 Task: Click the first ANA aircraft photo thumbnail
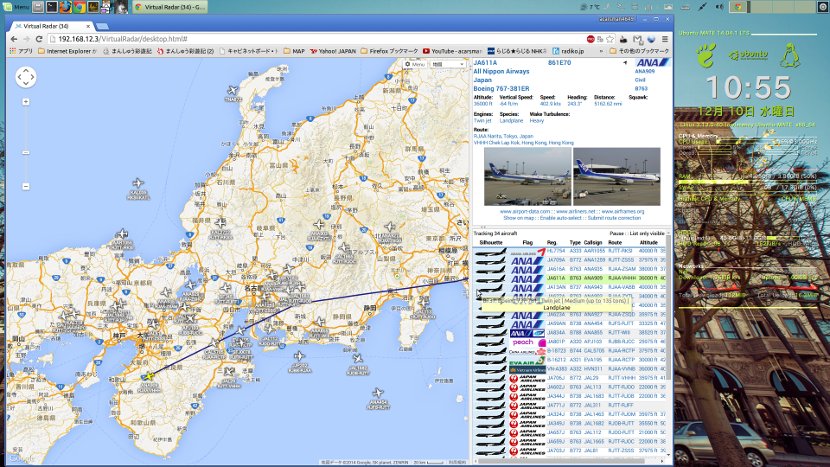pyautogui.click(x=527, y=176)
